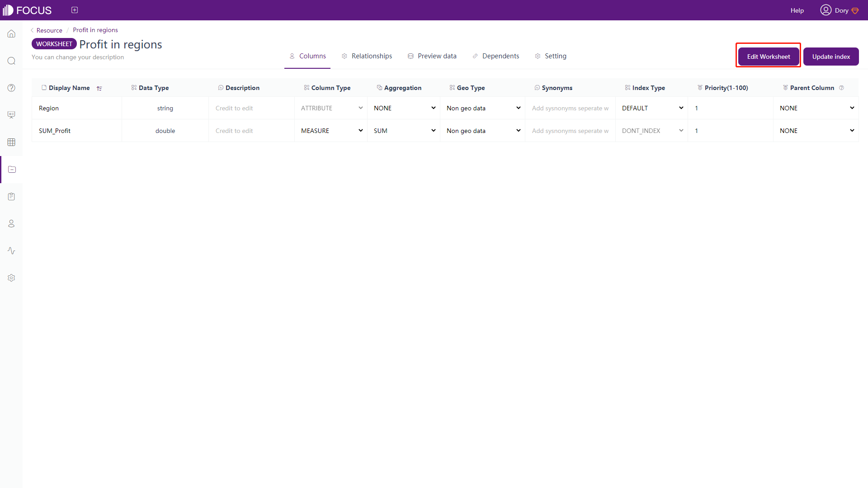
Task: Click the Dory user avatar icon
Action: [x=826, y=10]
